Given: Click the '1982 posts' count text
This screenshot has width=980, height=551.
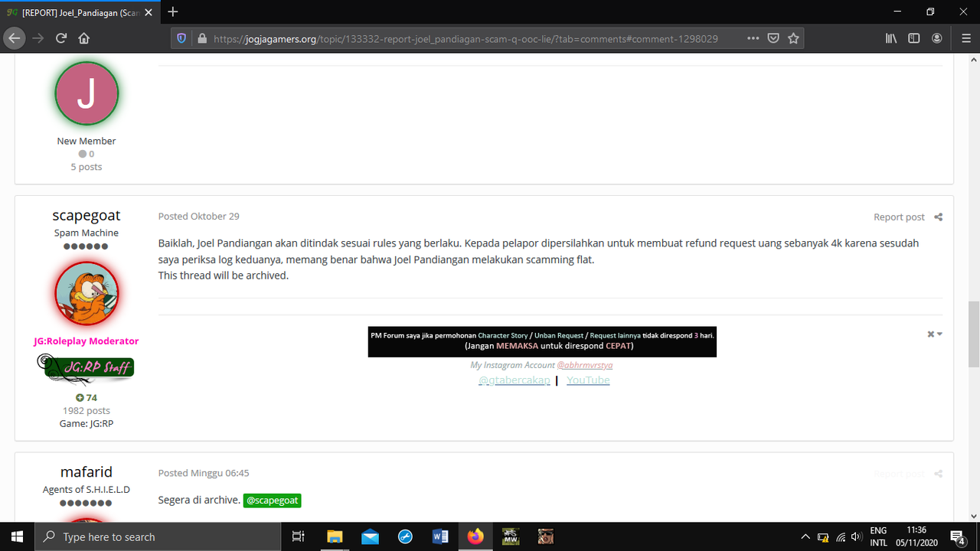Looking at the screenshot, I should (x=87, y=411).
